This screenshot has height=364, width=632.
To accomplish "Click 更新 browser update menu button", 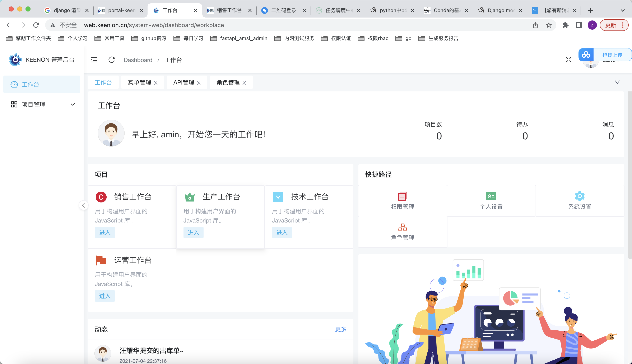I will 614,25.
